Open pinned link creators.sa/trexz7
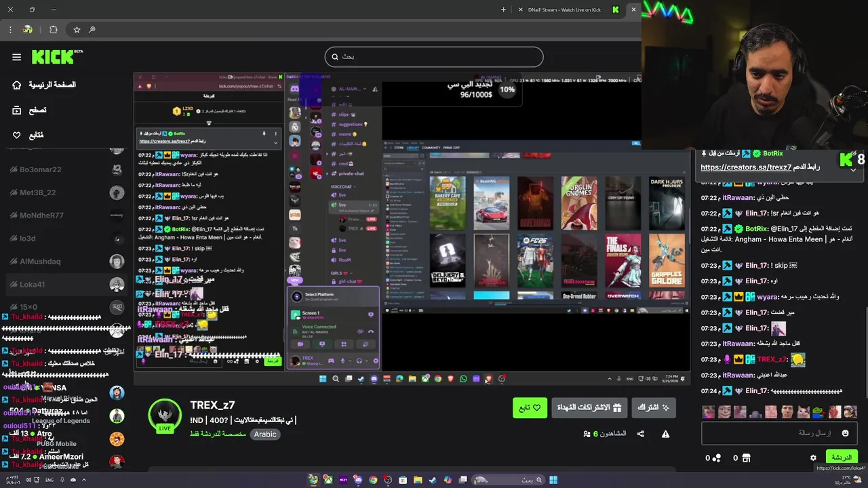Screen dimensions: 868x488 point(746,167)
